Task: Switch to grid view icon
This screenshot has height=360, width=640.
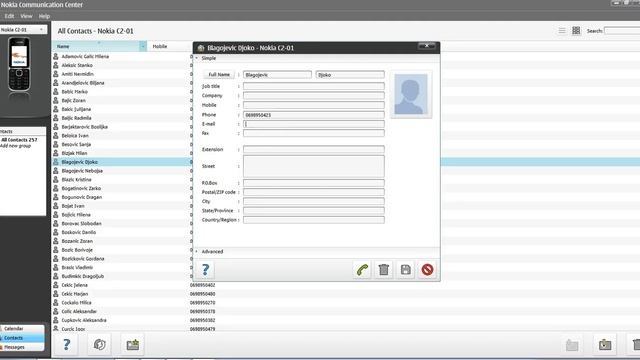Action: [x=576, y=31]
